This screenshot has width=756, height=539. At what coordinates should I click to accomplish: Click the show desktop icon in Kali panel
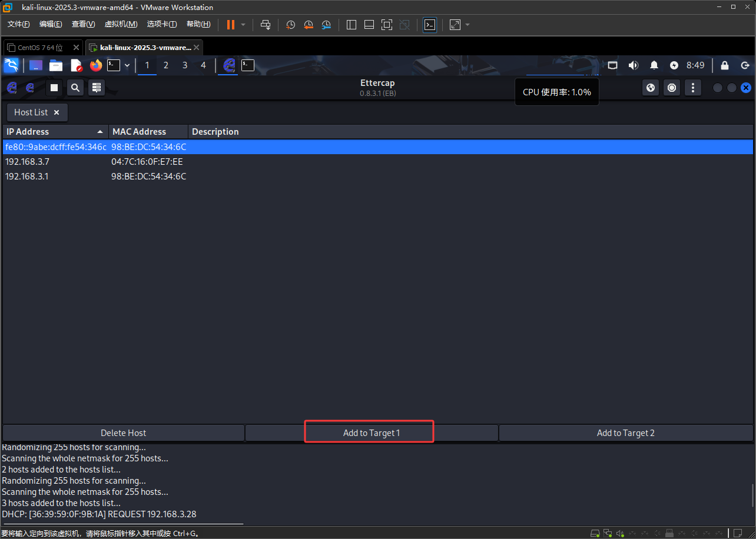(x=36, y=65)
